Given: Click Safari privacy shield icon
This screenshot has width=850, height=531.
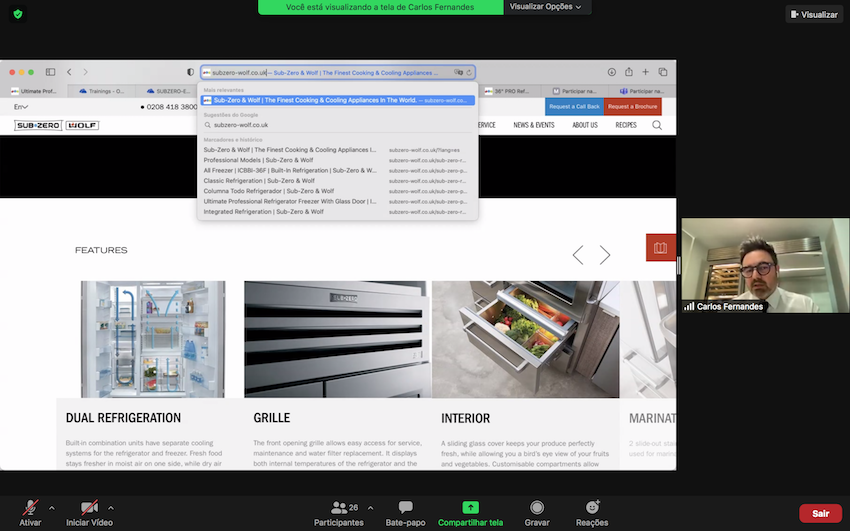Looking at the screenshot, I should (x=190, y=72).
